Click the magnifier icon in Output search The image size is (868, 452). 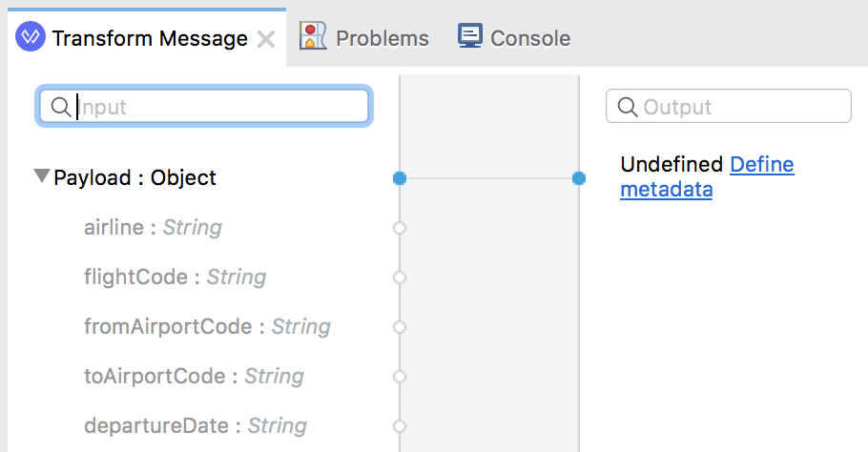tap(628, 106)
